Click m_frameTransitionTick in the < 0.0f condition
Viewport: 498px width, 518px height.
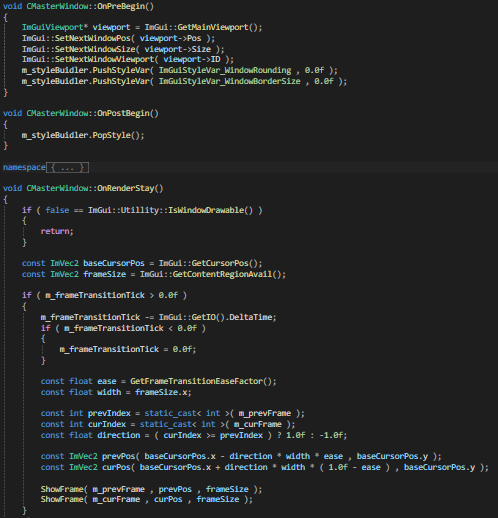(x=114, y=328)
